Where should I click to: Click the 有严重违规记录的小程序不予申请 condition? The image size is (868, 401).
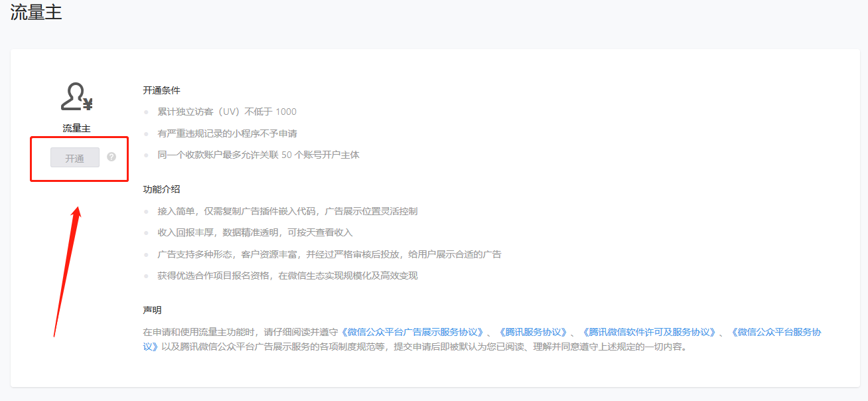click(x=227, y=133)
